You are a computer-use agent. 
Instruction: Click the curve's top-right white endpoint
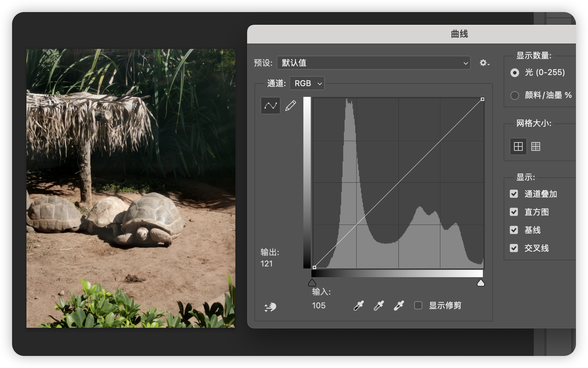tap(483, 99)
